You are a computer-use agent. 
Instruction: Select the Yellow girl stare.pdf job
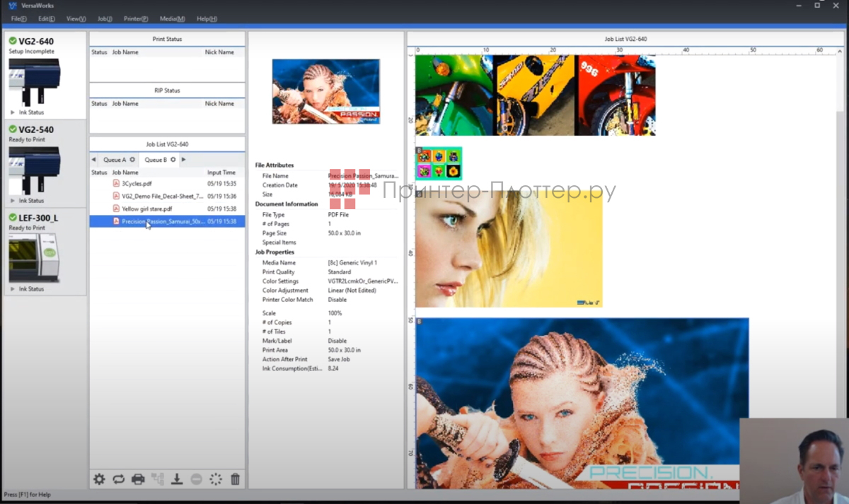point(146,209)
